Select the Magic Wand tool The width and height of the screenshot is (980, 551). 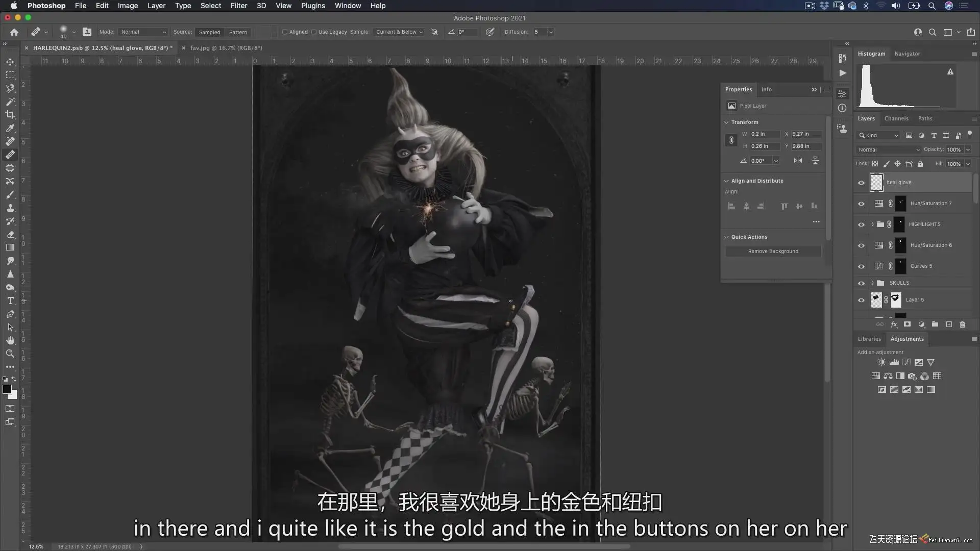10,102
